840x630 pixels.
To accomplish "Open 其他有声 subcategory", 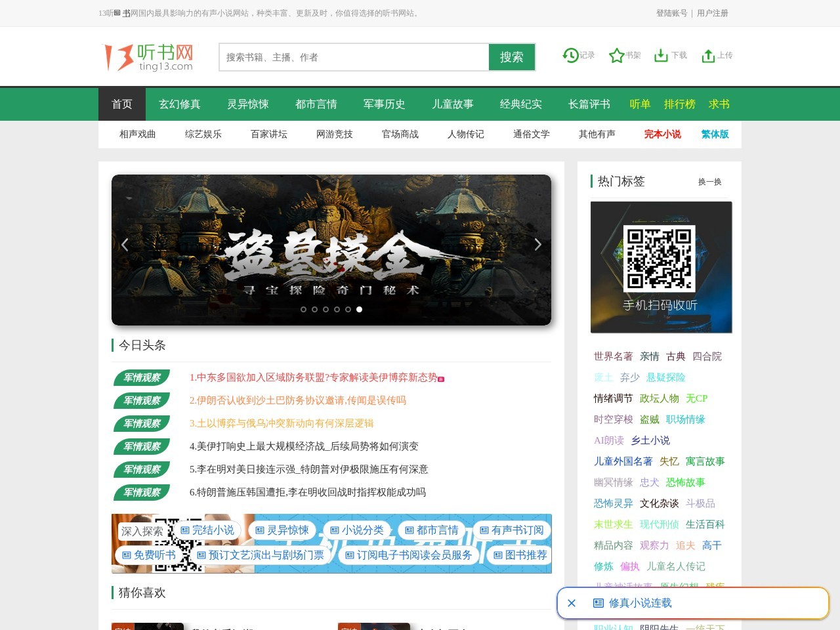I will [597, 134].
